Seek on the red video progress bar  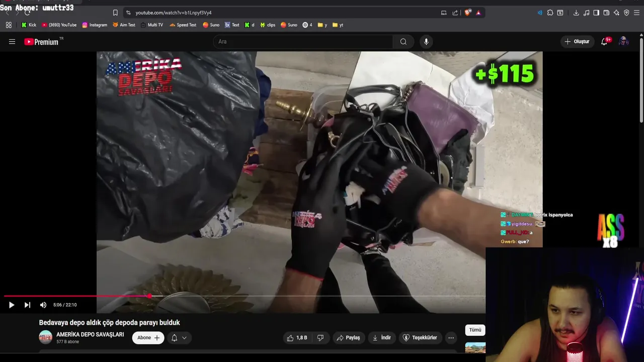tap(245, 296)
